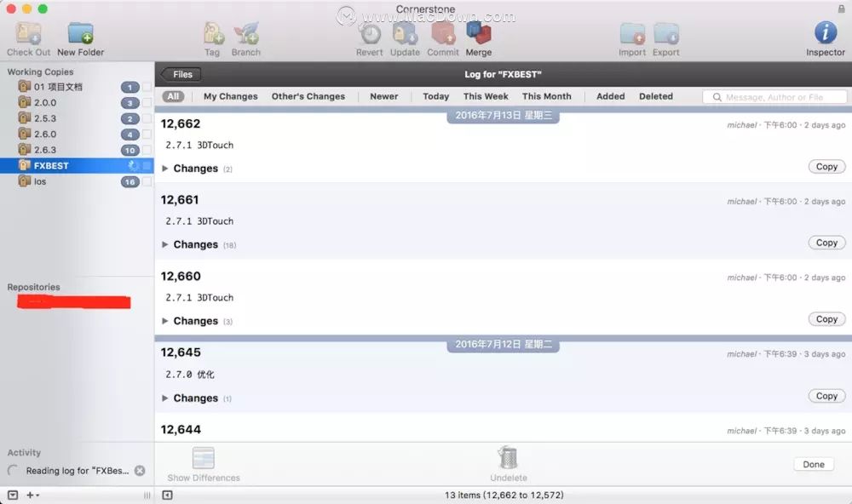Click the 13 items status text

[x=504, y=495]
